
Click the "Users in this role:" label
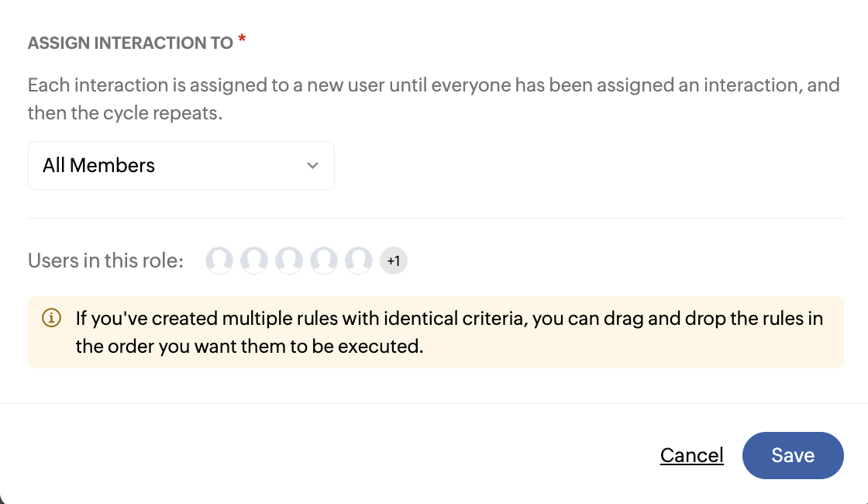105,261
